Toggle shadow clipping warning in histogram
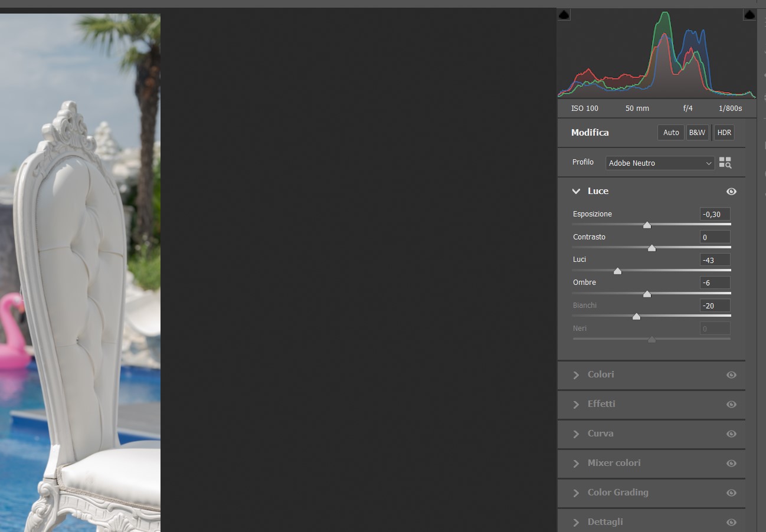The image size is (766, 532). coord(564,15)
